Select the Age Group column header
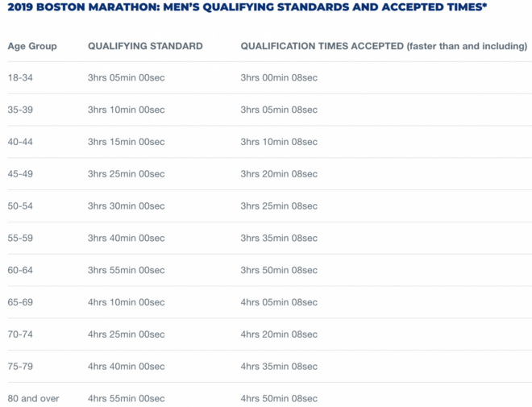 32,46
